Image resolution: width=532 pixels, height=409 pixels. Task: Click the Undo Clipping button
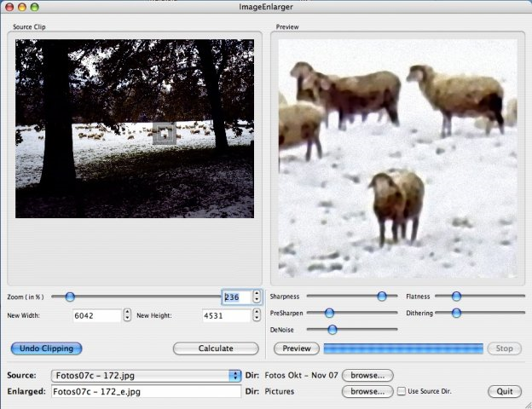[x=47, y=349]
